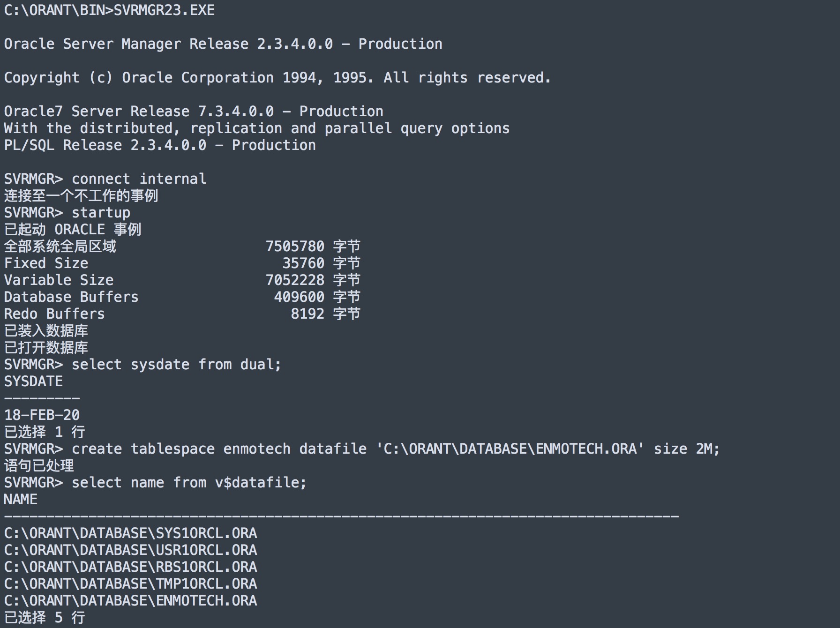The width and height of the screenshot is (840, 628).
Task: Click the Redo Buffers value 8192
Action: coord(307,314)
